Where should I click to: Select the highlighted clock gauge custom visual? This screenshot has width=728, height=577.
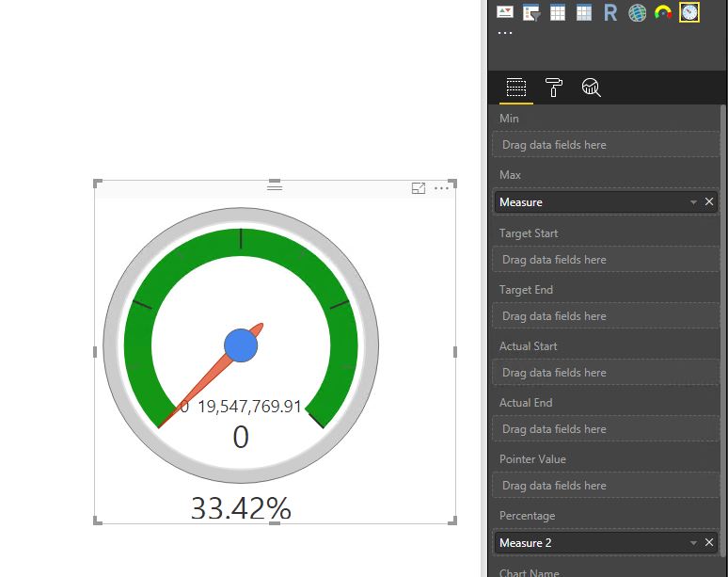click(x=689, y=12)
